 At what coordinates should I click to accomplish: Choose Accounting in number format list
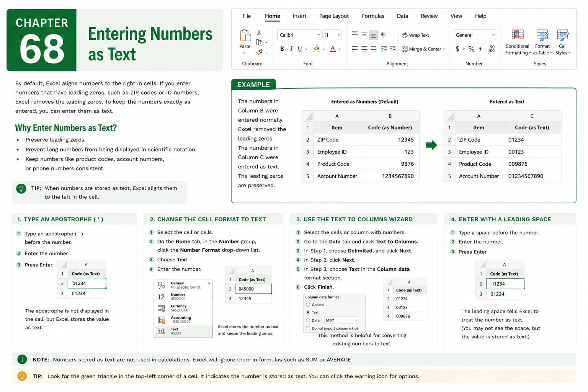pos(183,320)
